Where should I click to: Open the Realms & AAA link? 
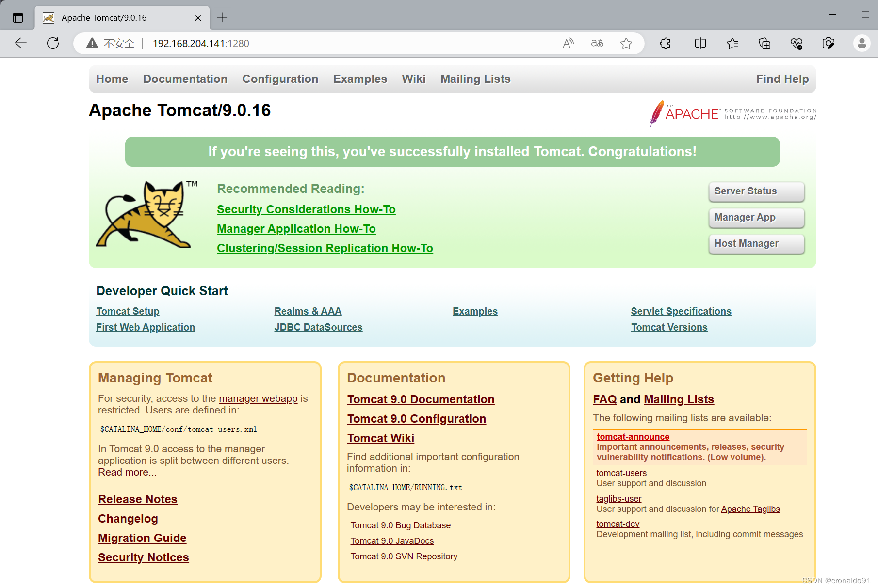(308, 311)
